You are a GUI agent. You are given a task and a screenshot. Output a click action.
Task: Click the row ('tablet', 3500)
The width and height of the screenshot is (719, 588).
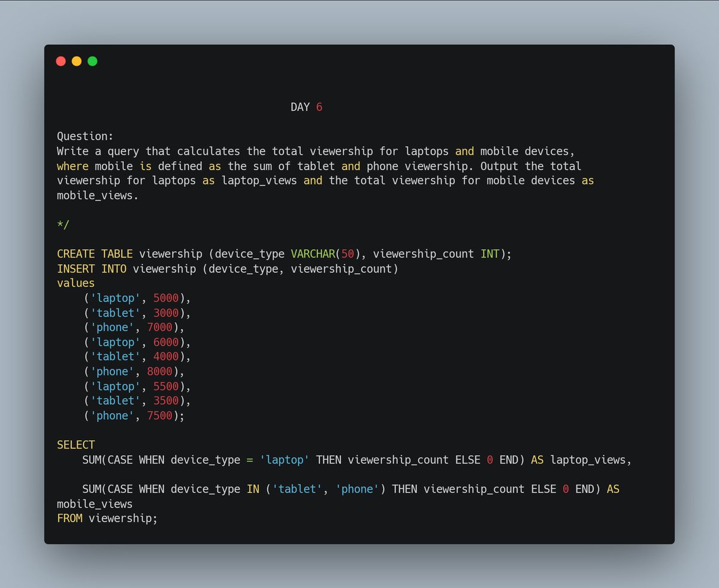tap(137, 401)
